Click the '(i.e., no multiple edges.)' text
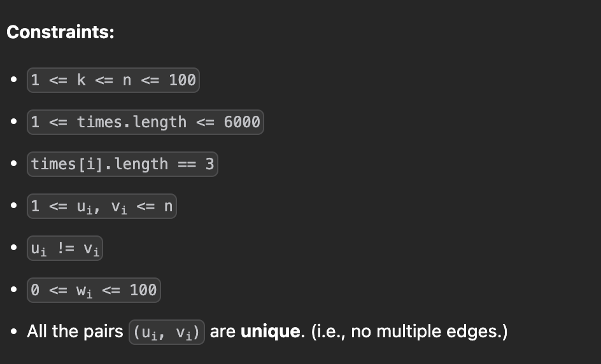 [x=409, y=332]
